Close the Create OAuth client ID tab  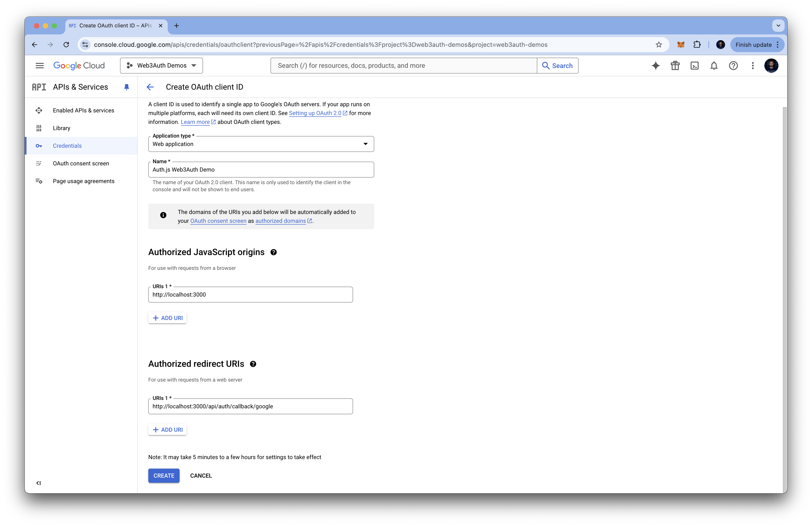pyautogui.click(x=161, y=26)
